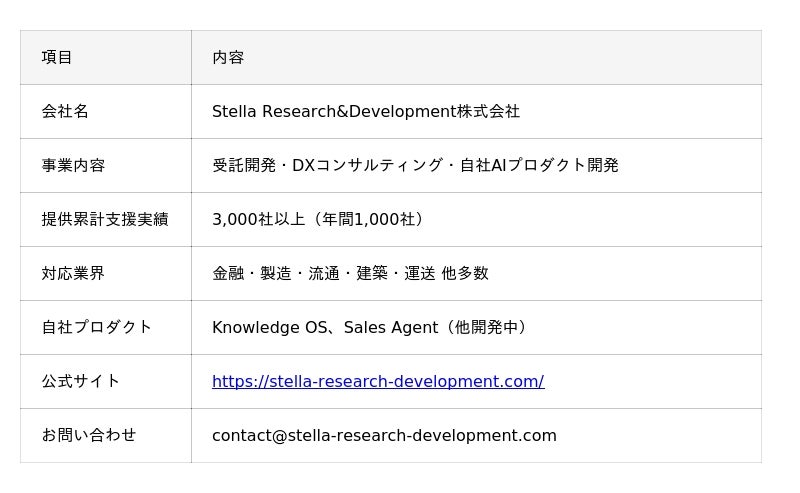Click the 年間1,000社 text in parentheses
Viewport: 800px width, 493px height.
click(365, 219)
